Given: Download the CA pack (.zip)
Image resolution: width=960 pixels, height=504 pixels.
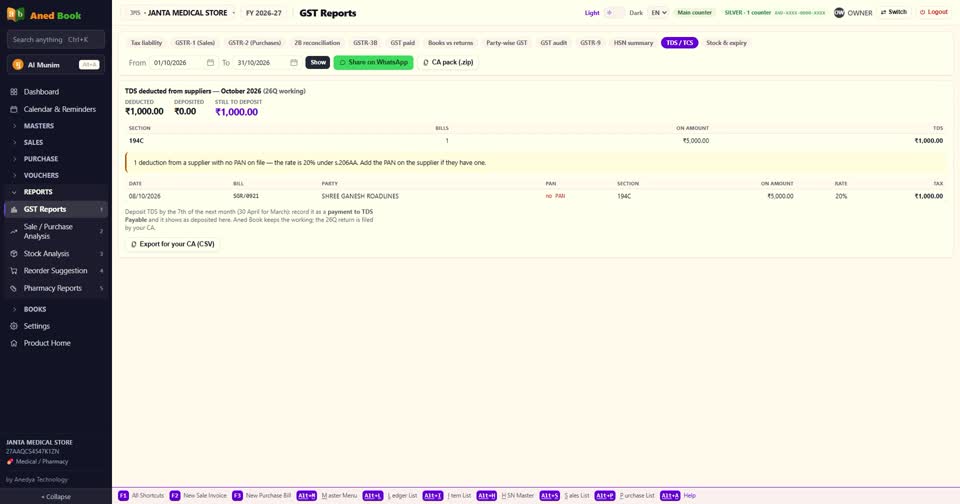Looking at the screenshot, I should point(448,62).
